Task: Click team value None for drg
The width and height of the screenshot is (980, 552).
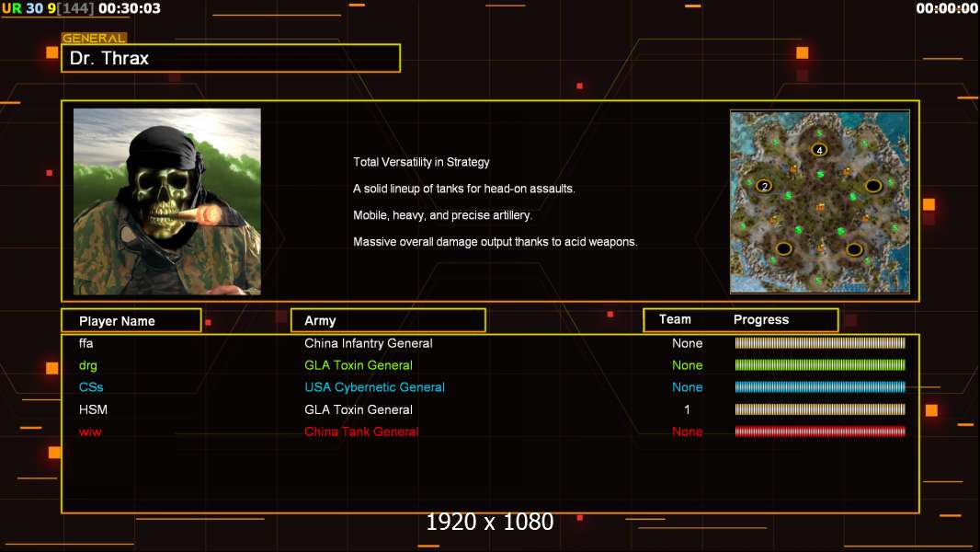Action: point(687,365)
